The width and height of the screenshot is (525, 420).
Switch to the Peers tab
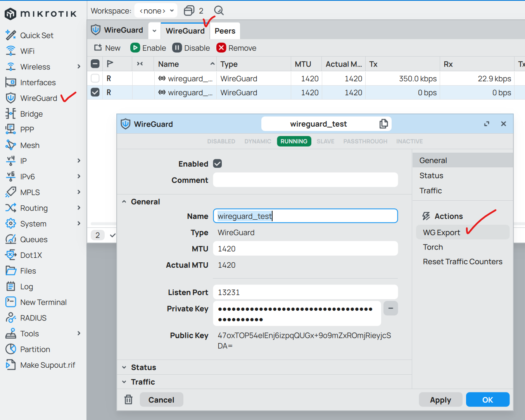tap(225, 31)
